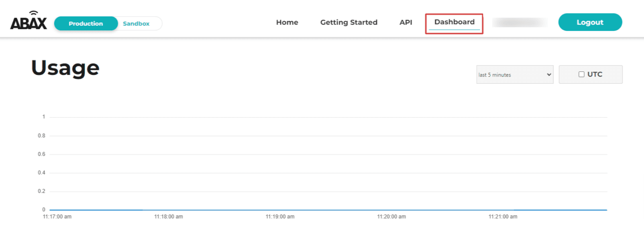Image resolution: width=644 pixels, height=237 pixels.
Task: Click the 0.2 y-axis value
Action: 42,191
